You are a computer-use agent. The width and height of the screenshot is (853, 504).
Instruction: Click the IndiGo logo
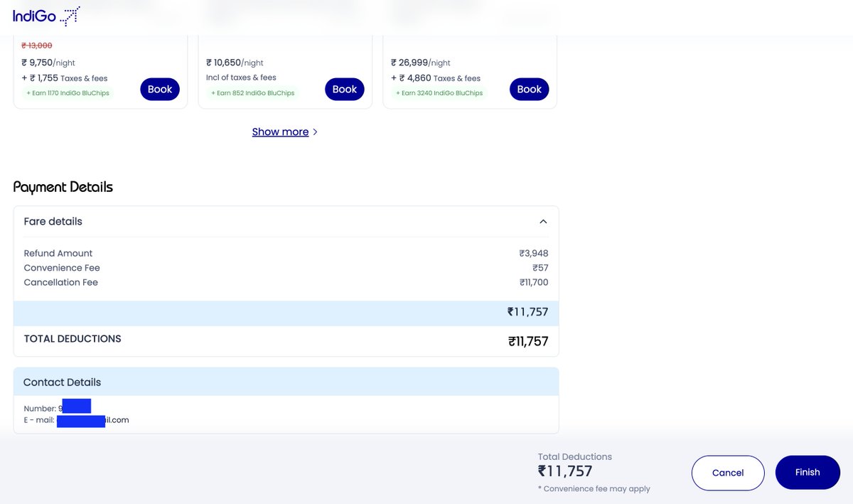46,16
